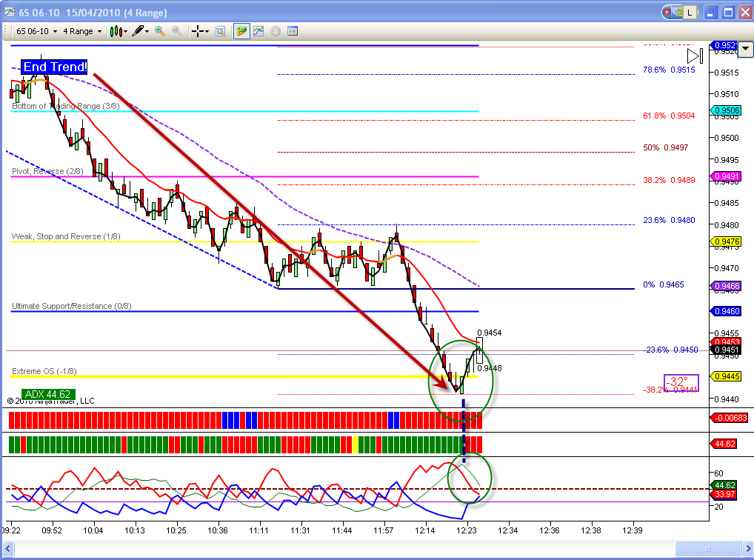Click the greyed zoom out magnifier
The height and width of the screenshot is (560, 754).
pos(177,31)
